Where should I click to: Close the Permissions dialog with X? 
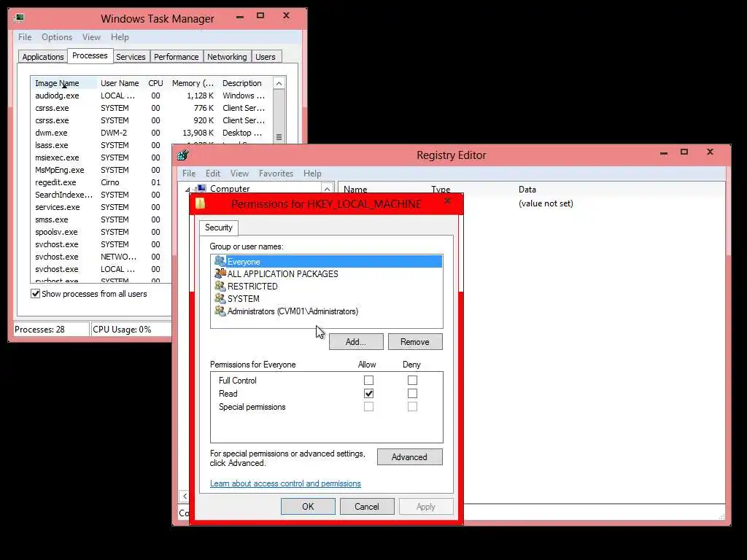click(447, 201)
